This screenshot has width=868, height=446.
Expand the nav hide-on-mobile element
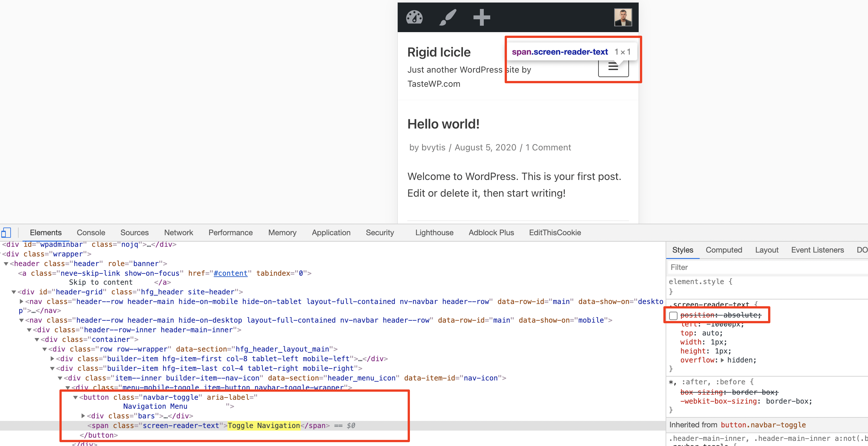pos(21,301)
